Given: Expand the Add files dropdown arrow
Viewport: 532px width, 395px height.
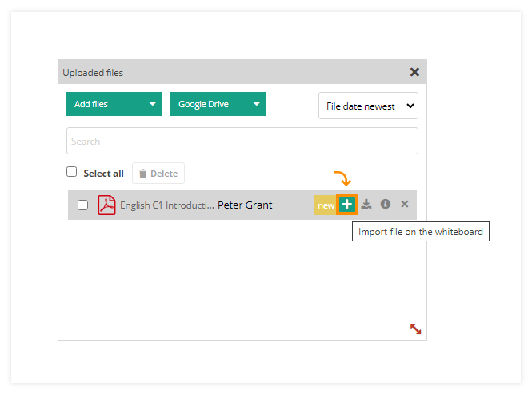Looking at the screenshot, I should (152, 104).
